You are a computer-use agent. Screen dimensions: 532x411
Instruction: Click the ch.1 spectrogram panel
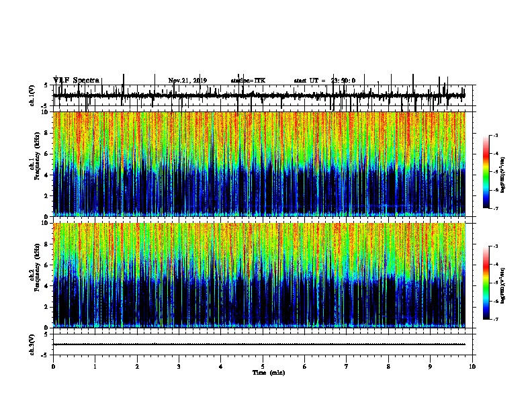pos(259,164)
